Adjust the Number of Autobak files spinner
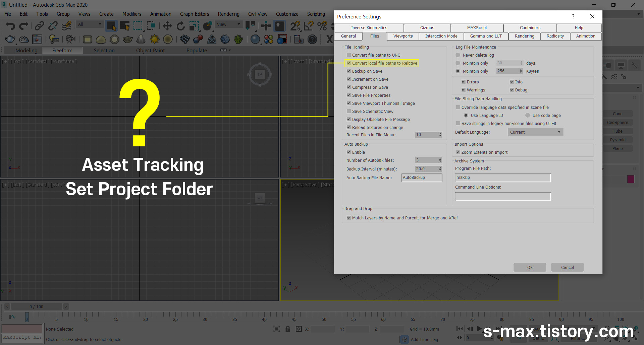Image resolution: width=644 pixels, height=345 pixels. 440,160
